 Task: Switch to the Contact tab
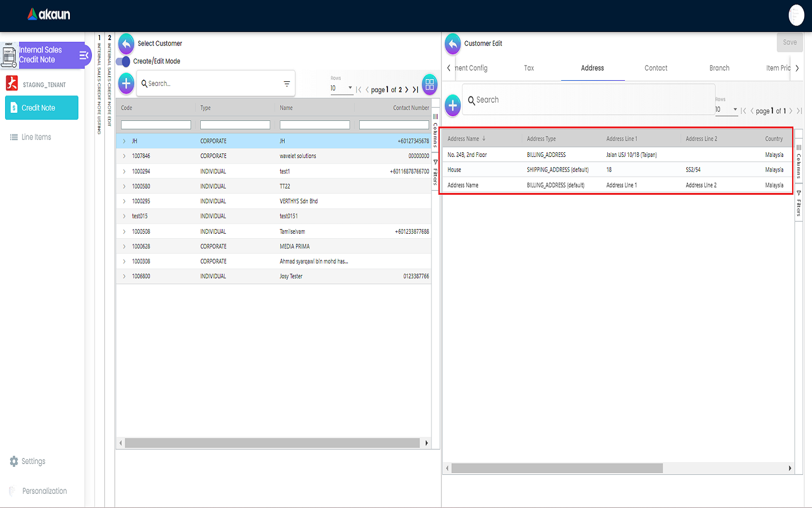coord(656,68)
